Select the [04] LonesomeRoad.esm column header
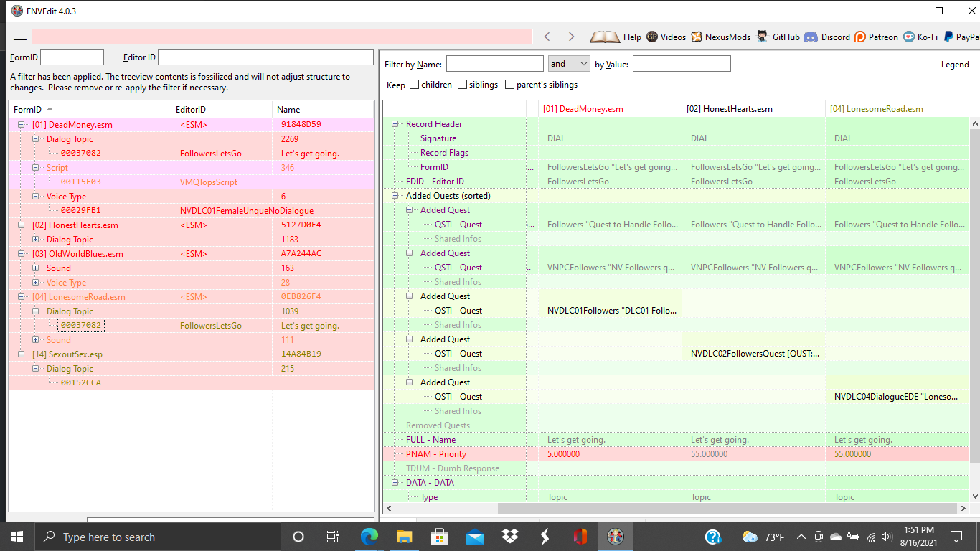The height and width of the screenshot is (551, 980). click(x=897, y=109)
